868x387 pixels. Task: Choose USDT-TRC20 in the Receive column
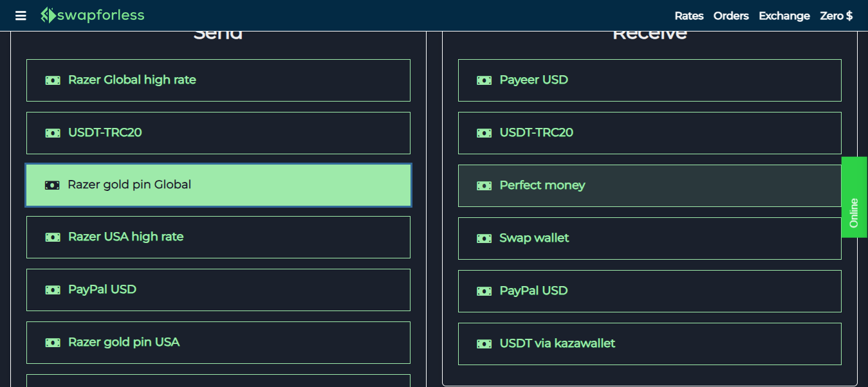649,132
